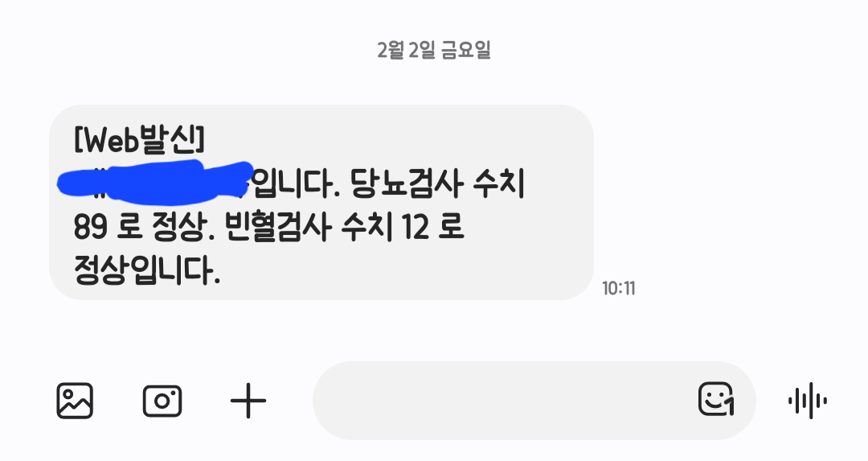The width and height of the screenshot is (868, 461).
Task: Open the camera to take a photo
Action: click(x=162, y=401)
